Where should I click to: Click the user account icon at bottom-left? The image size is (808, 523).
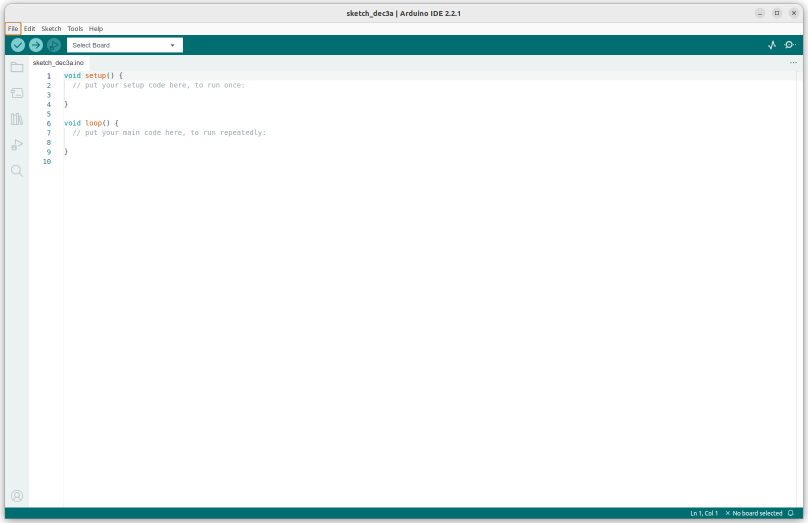point(17,496)
